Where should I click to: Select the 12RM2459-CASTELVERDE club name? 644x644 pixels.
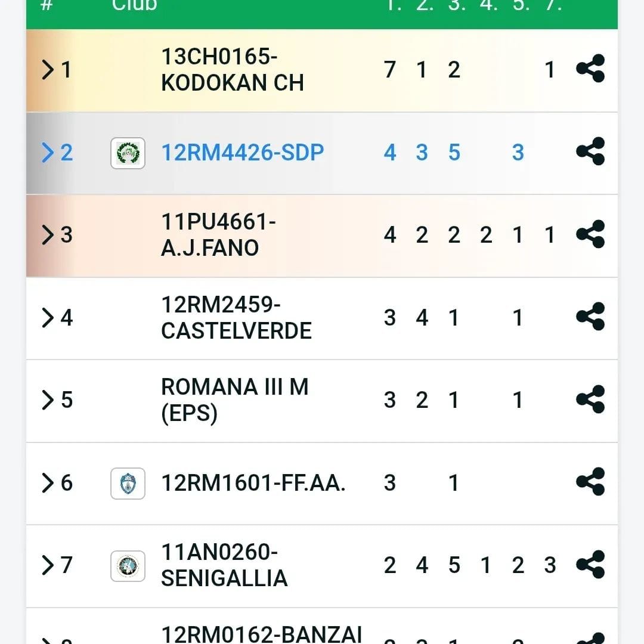(236, 317)
